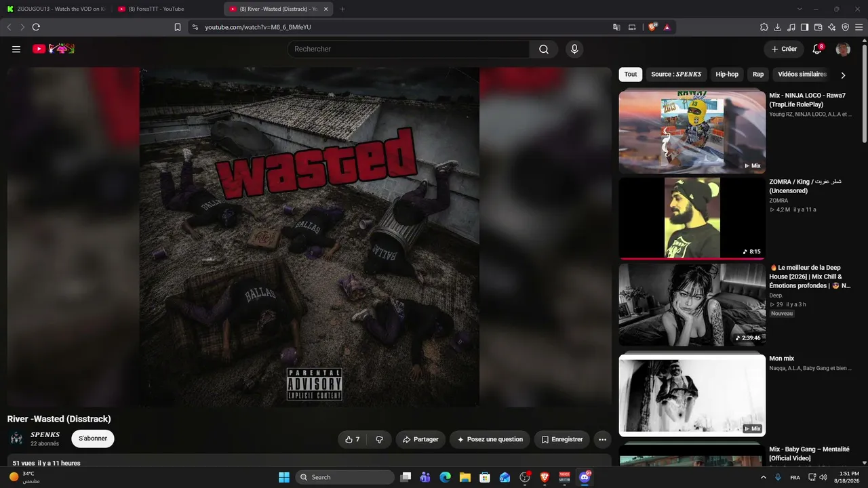Open the Brave Wallet icon
Viewport: 868px width, 488px height.
(x=818, y=27)
